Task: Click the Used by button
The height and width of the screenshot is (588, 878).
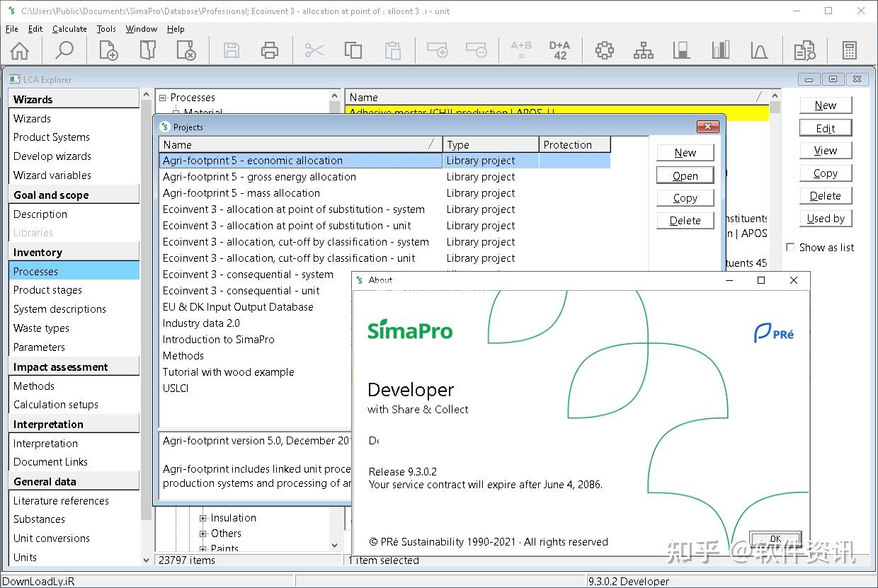Action: coord(825,218)
